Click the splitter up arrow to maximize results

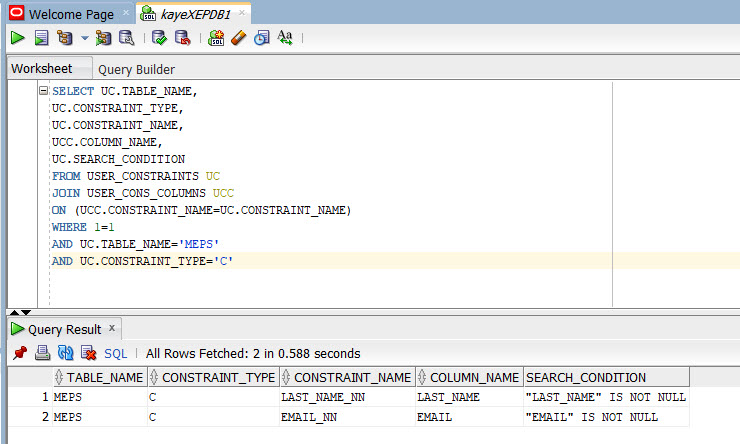pyautogui.click(x=14, y=312)
